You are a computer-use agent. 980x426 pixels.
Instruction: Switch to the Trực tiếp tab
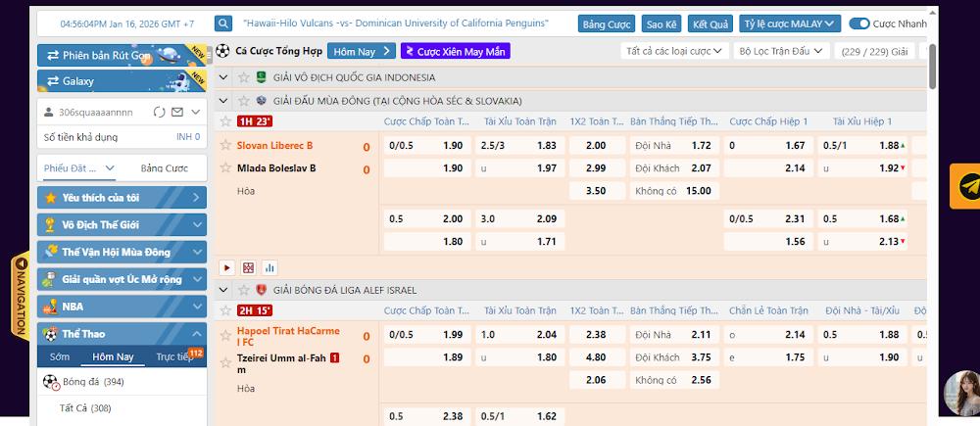click(x=176, y=356)
